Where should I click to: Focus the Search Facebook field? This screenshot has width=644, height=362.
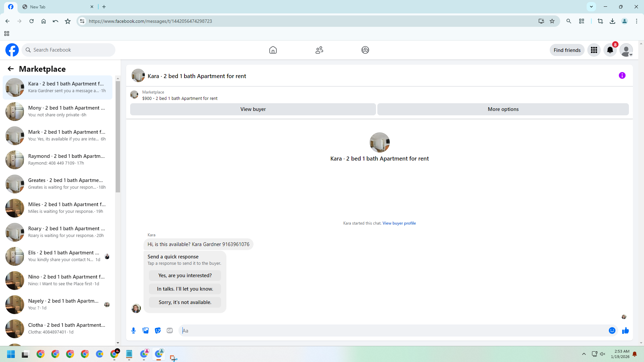[x=68, y=50]
